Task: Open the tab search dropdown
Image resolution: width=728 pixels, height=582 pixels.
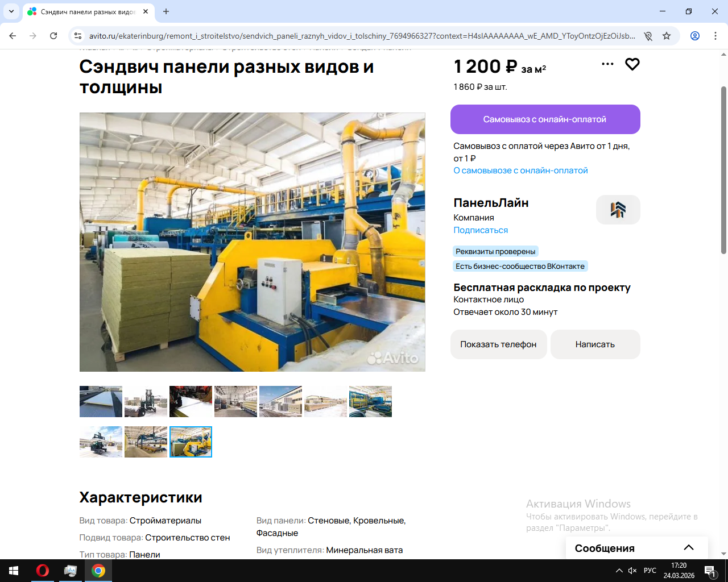Action: tap(11, 11)
